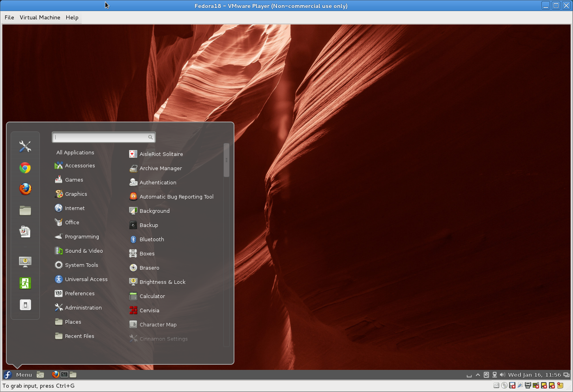
Task: Open the system settings tools favorite icon
Action: (x=25, y=146)
